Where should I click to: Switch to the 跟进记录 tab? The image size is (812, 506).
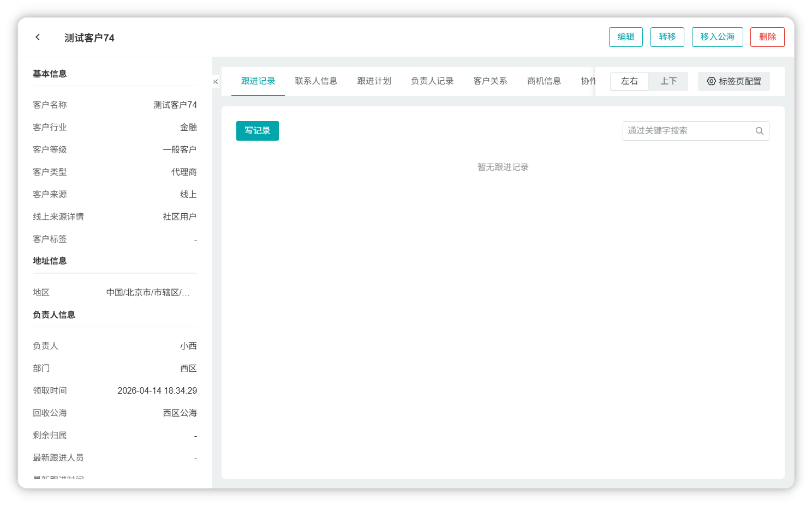click(x=258, y=81)
